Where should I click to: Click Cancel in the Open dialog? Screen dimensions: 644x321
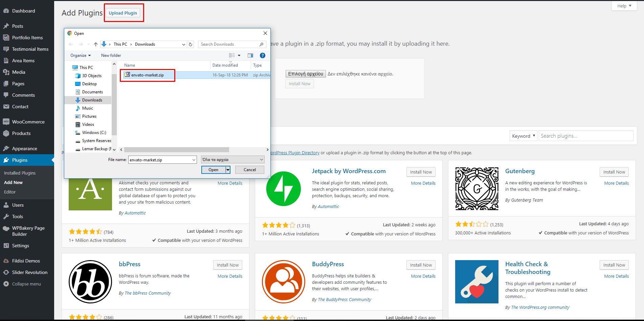(x=250, y=170)
